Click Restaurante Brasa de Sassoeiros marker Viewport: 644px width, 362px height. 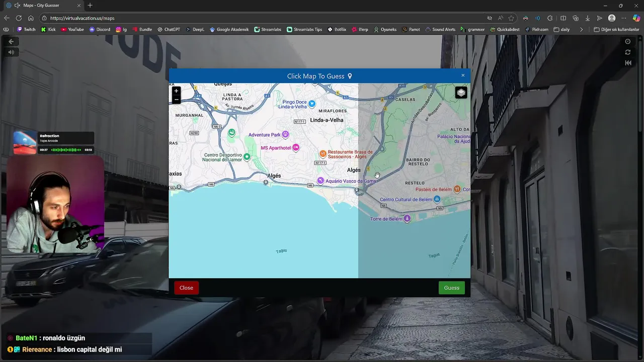click(323, 153)
